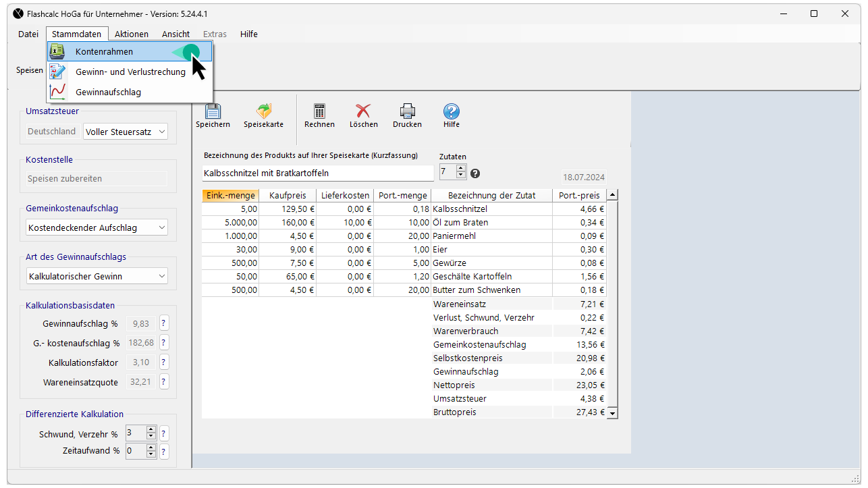Open the Kalkulatorischer Gewinn dropdown

click(x=97, y=276)
